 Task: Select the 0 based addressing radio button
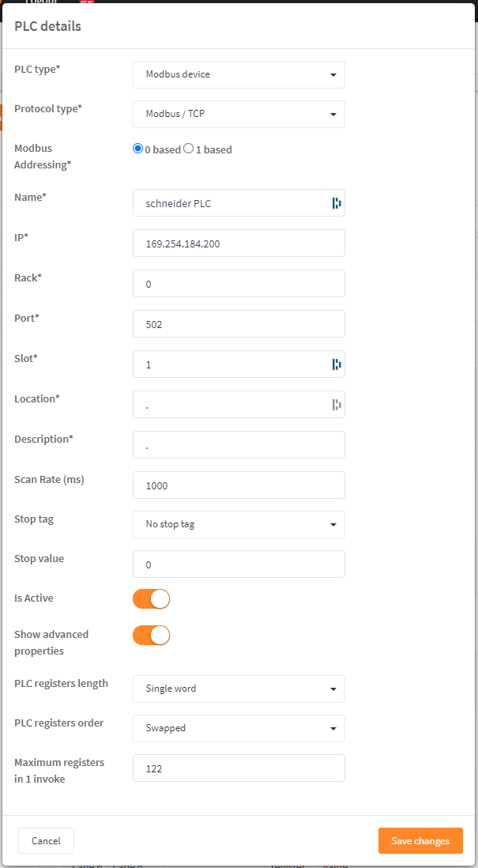click(x=138, y=149)
